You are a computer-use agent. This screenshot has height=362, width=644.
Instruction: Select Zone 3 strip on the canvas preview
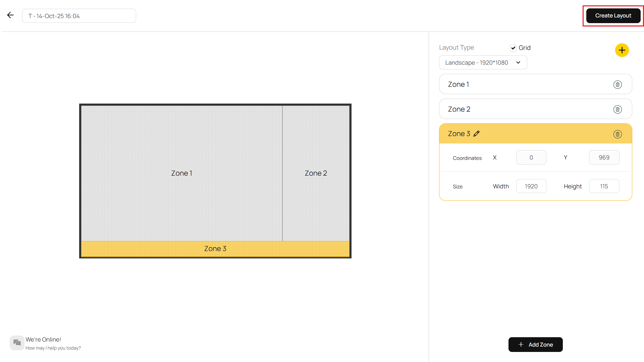click(215, 248)
